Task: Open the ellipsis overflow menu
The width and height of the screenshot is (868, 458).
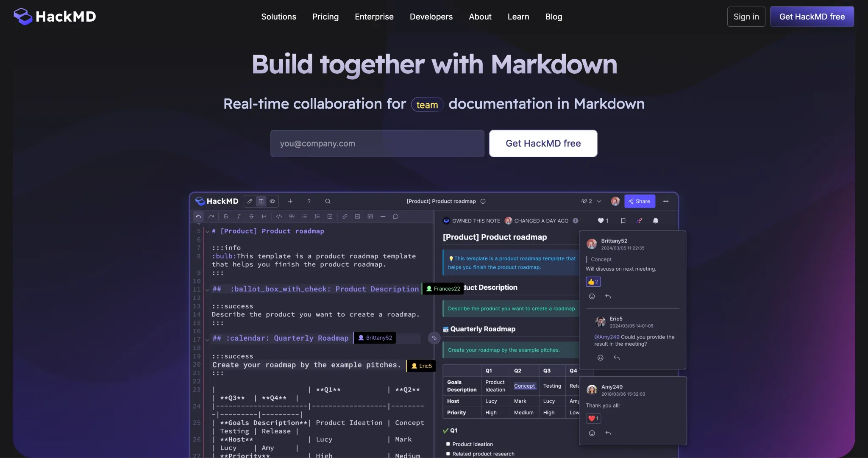Action: click(666, 201)
